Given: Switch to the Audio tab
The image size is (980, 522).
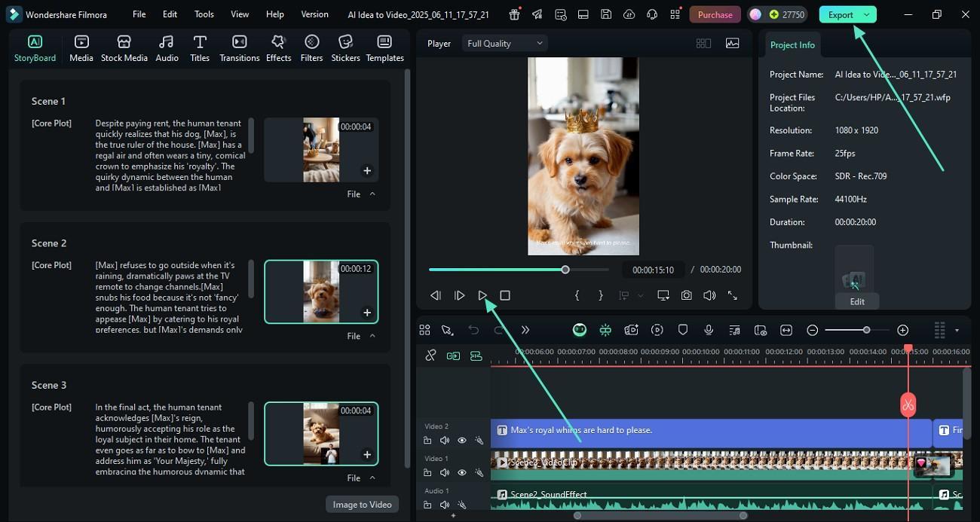Looking at the screenshot, I should [167, 48].
